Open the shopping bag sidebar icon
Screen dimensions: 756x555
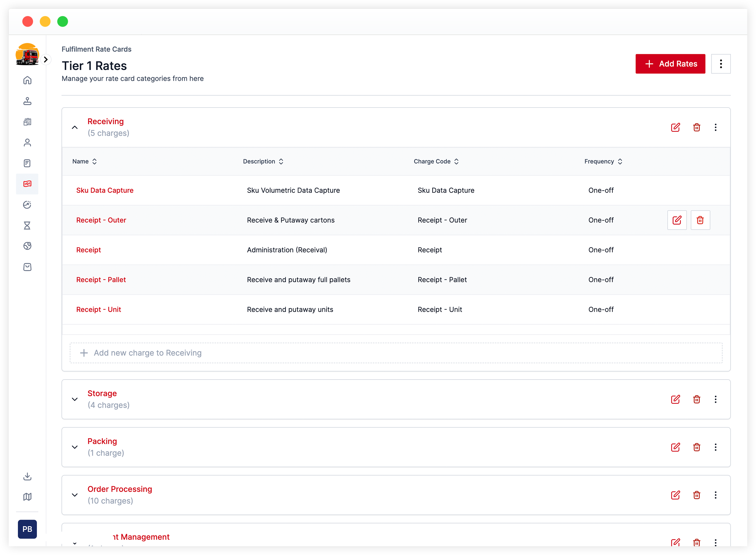pyautogui.click(x=27, y=267)
